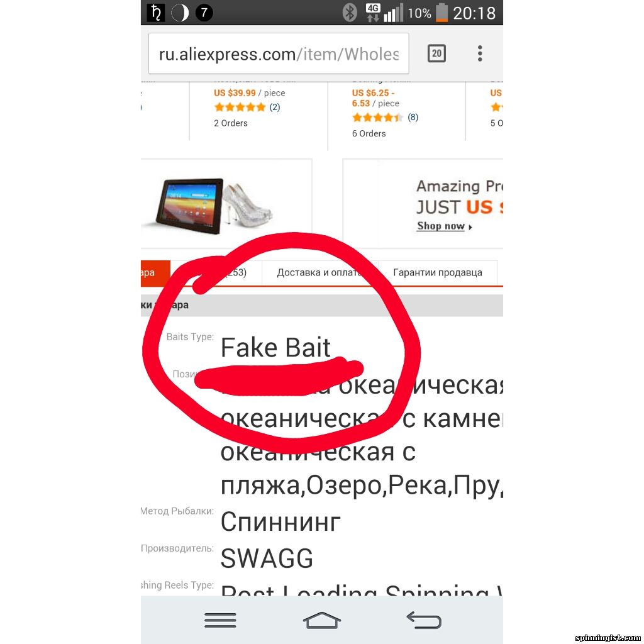Screen dimensions: 644x644
Task: Open the three-dot browser overflow menu
Action: coord(480,54)
